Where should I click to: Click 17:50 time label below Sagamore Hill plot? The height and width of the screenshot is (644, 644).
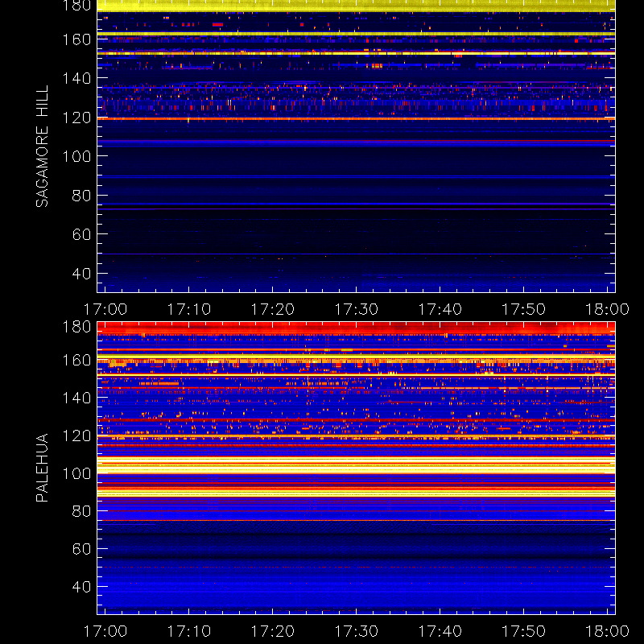(524, 309)
